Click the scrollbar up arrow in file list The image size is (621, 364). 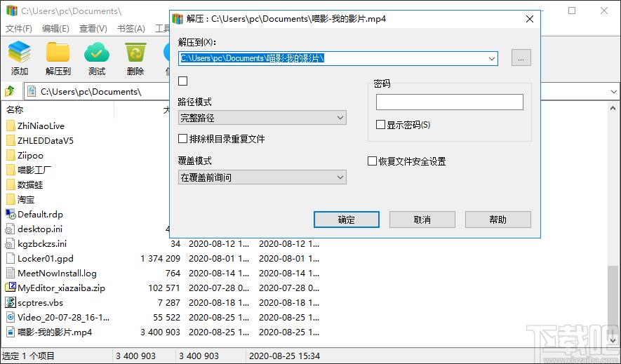613,108
